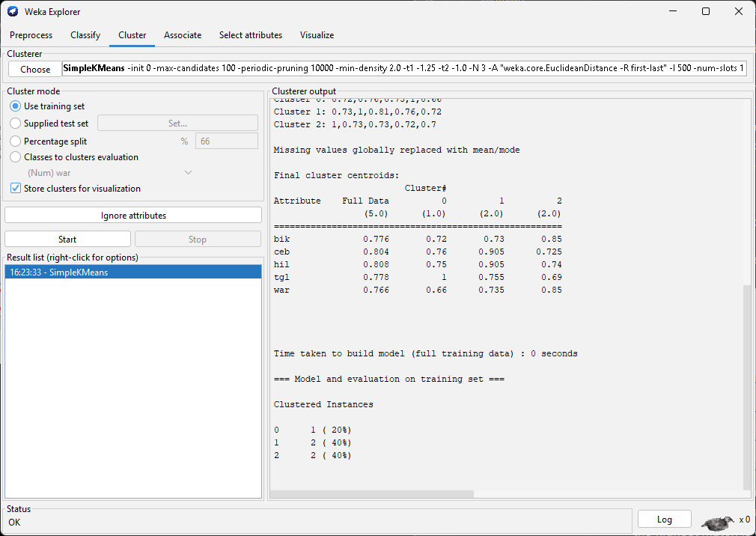
Task: Choose the Percentage split radio button
Action: point(16,141)
